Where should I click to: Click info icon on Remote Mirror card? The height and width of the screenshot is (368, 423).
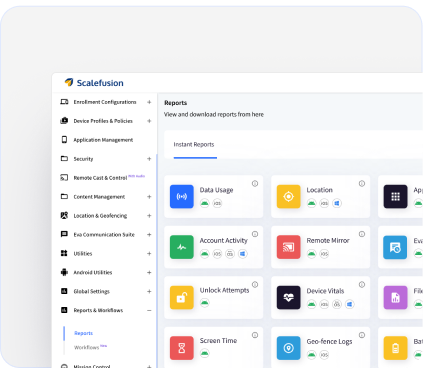(362, 234)
